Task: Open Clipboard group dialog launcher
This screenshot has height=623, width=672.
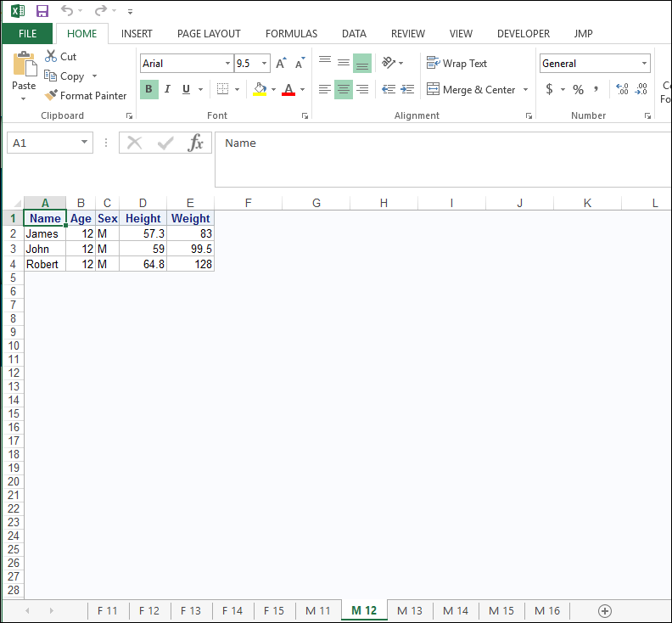Action: click(x=129, y=115)
